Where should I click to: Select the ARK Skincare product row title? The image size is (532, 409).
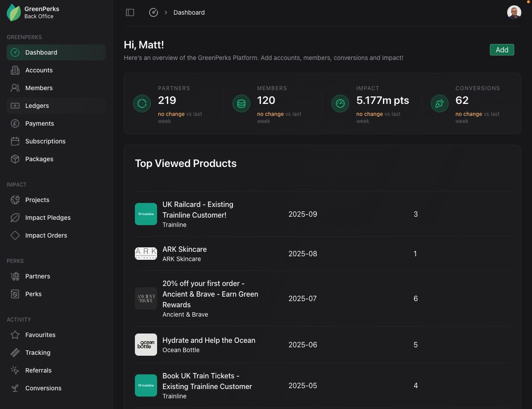click(185, 249)
